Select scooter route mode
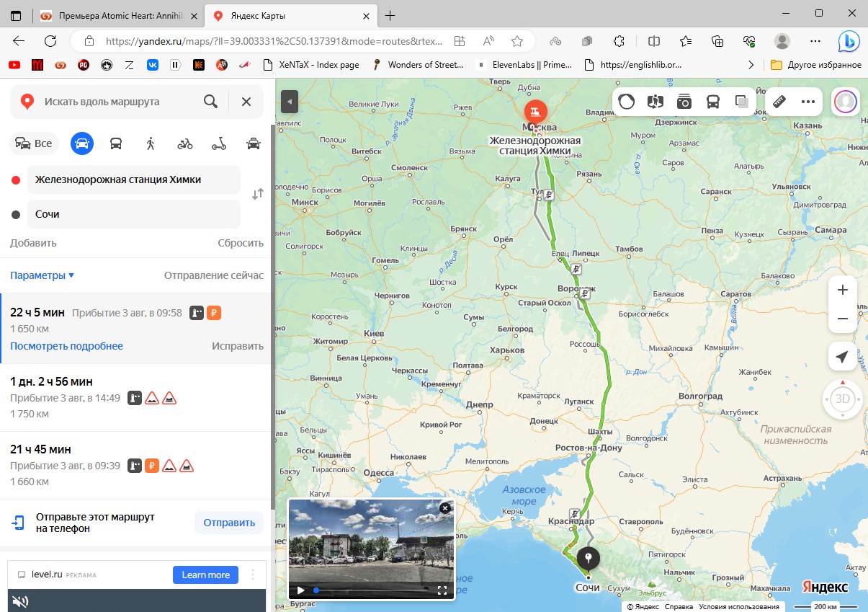Image resolution: width=868 pixels, height=612 pixels. click(x=219, y=143)
